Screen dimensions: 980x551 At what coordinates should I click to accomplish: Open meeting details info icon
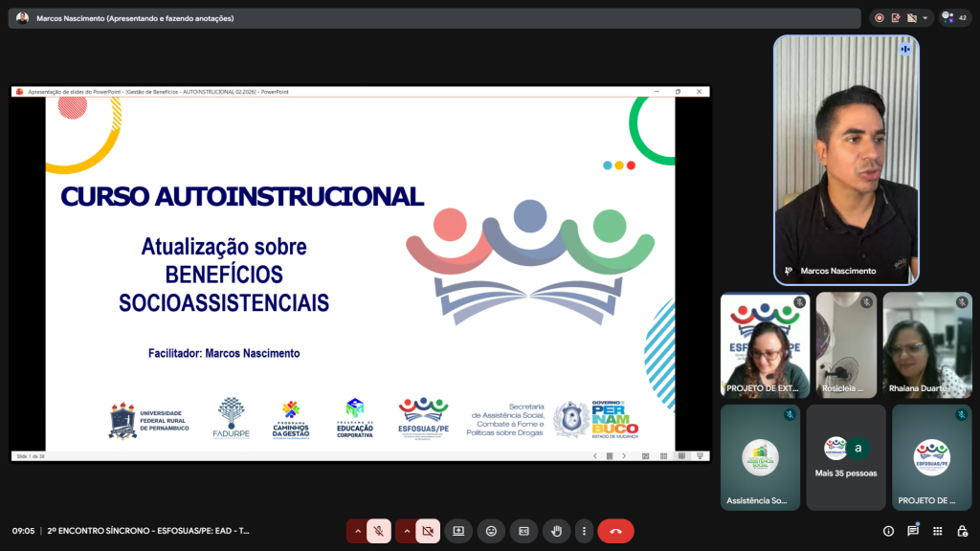point(888,531)
